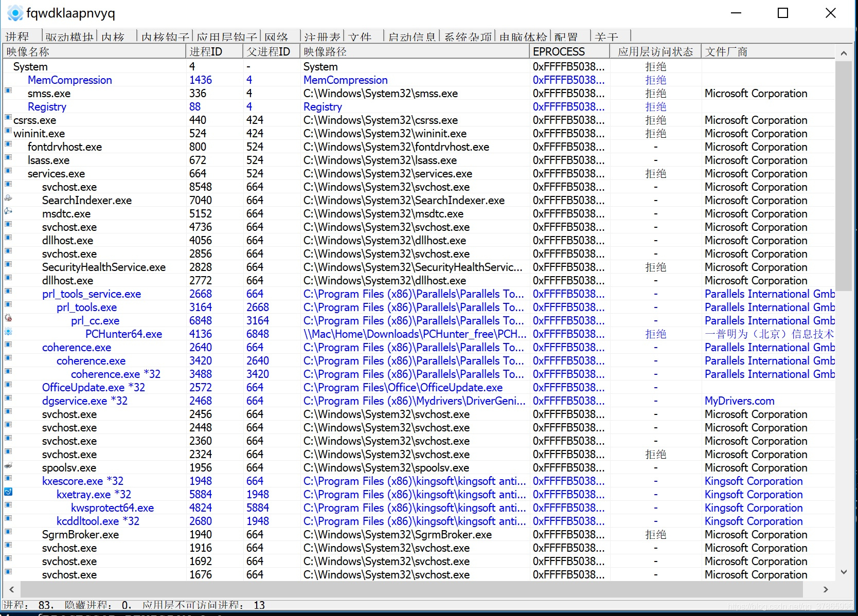
Task: Select the SgrmBroker.exe entry
Action: (80, 535)
